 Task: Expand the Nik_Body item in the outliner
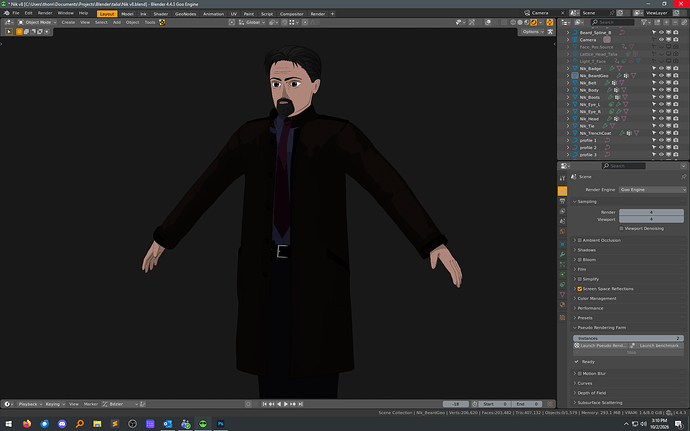[568, 90]
